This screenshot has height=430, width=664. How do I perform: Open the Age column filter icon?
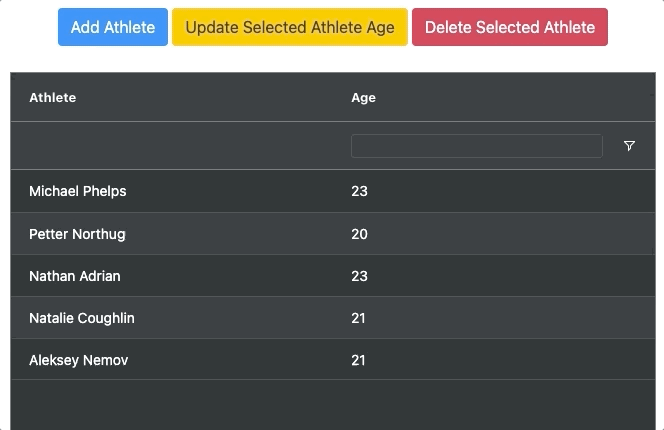click(x=629, y=146)
